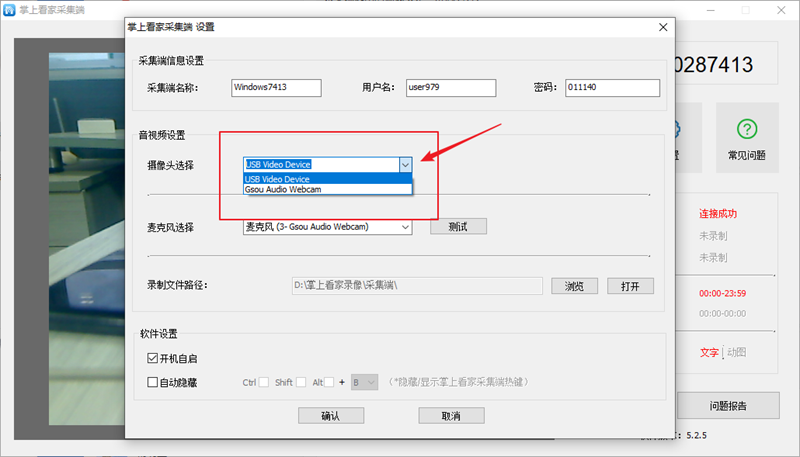Check the Alt hotkey checkbox

[329, 382]
